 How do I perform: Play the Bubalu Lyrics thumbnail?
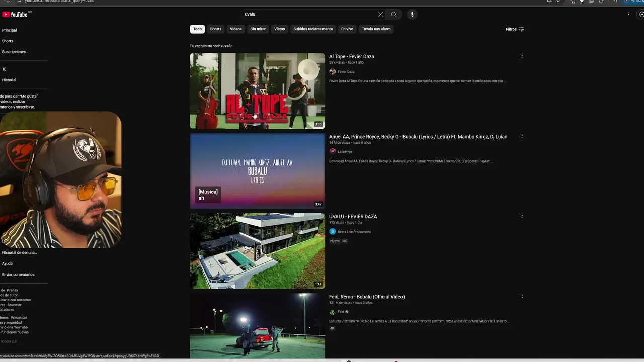coord(257,170)
